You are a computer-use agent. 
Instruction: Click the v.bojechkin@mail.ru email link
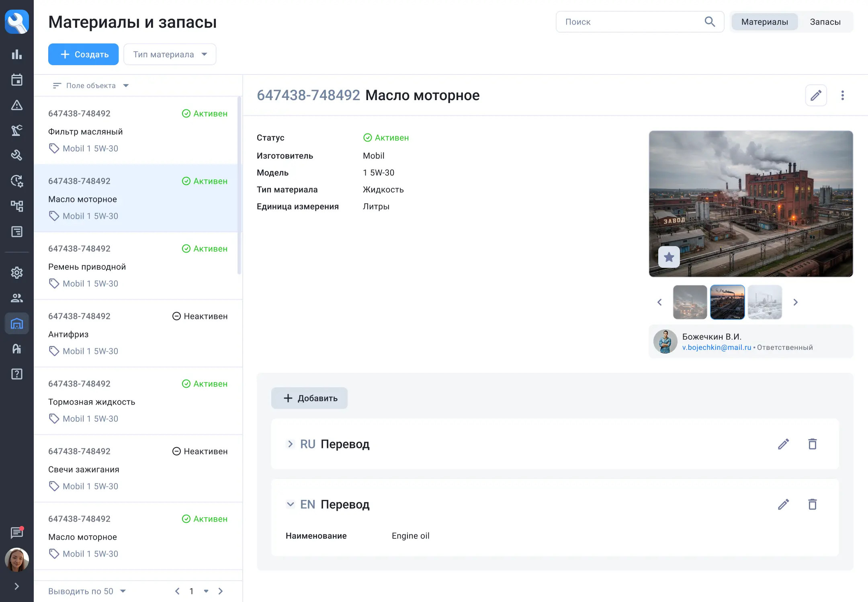tap(717, 347)
